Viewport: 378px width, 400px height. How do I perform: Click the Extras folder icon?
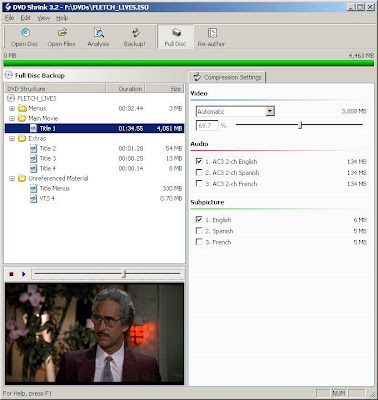(x=22, y=138)
